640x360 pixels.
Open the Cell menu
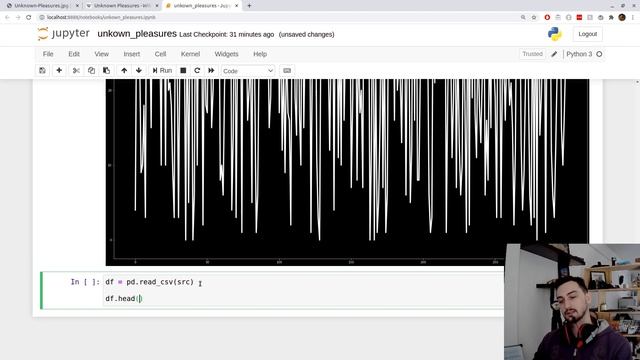click(160, 54)
